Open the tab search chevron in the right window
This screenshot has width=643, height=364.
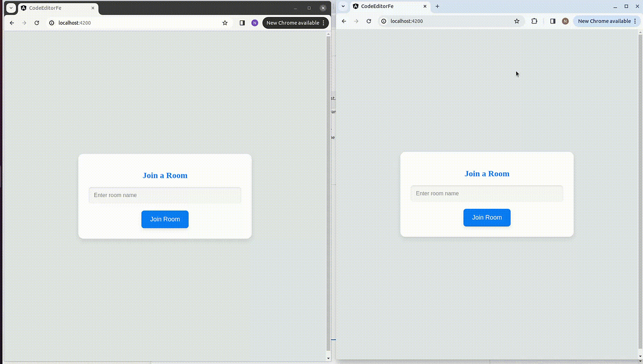click(x=342, y=6)
